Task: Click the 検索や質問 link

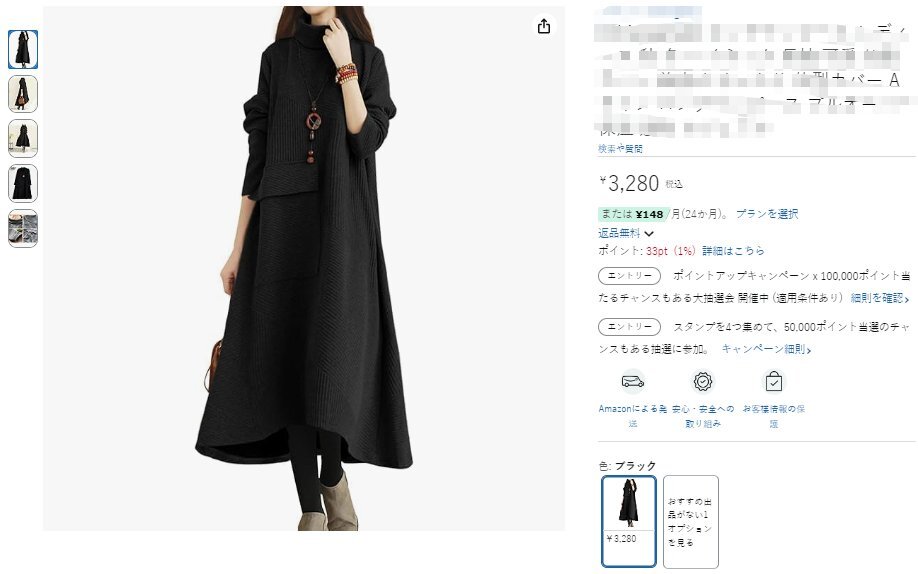Action: [x=620, y=149]
